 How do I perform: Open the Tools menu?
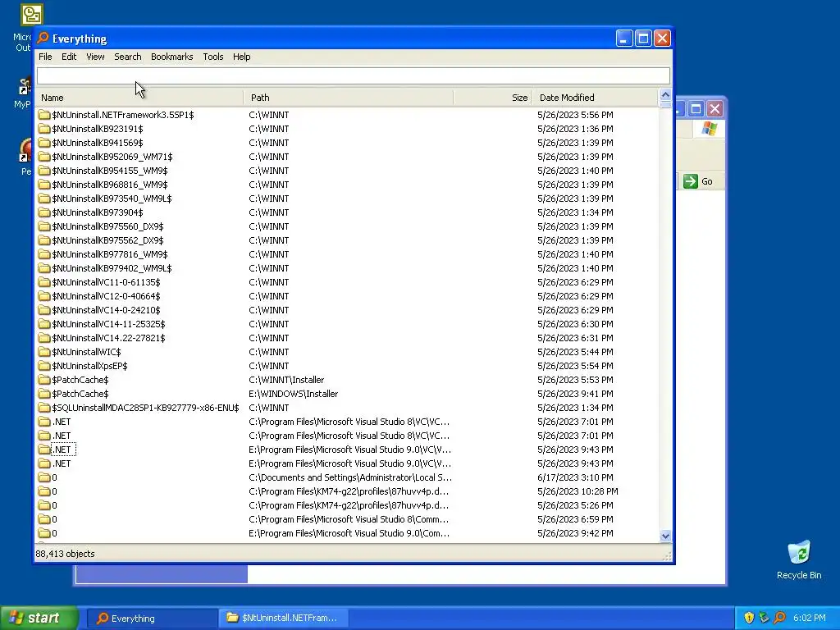[x=212, y=57]
